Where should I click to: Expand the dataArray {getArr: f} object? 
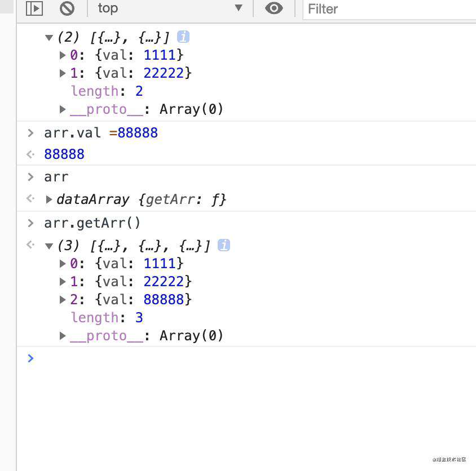[49, 199]
